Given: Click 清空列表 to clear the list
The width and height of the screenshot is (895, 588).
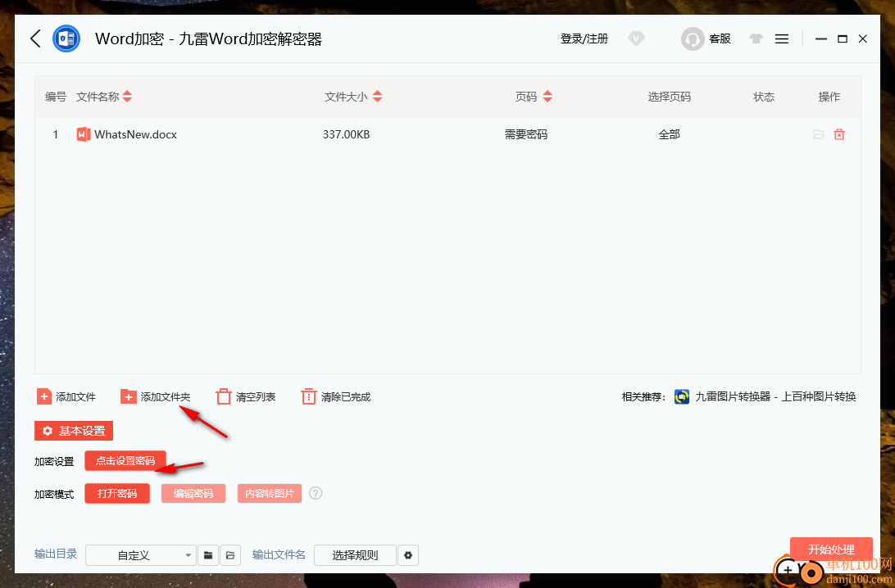Looking at the screenshot, I should [x=245, y=396].
